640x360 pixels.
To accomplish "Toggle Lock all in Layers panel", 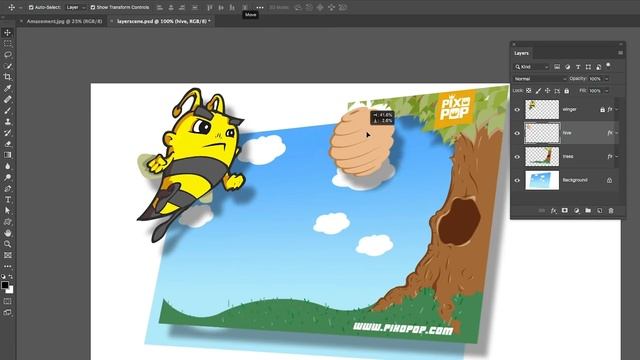I will tap(567, 91).
